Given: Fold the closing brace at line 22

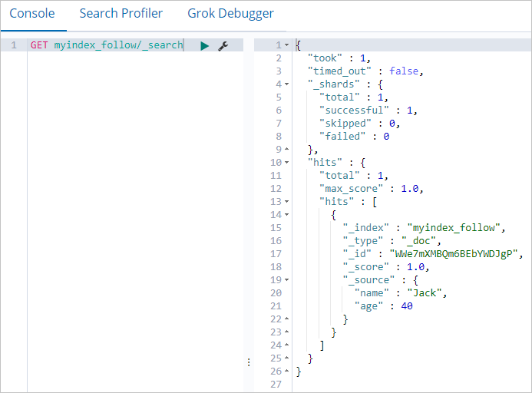Looking at the screenshot, I should pyautogui.click(x=286, y=319).
